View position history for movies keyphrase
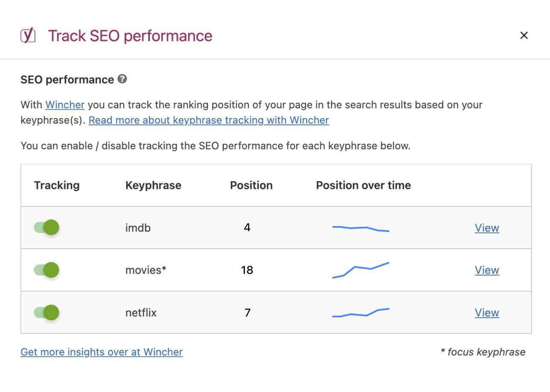 [486, 270]
